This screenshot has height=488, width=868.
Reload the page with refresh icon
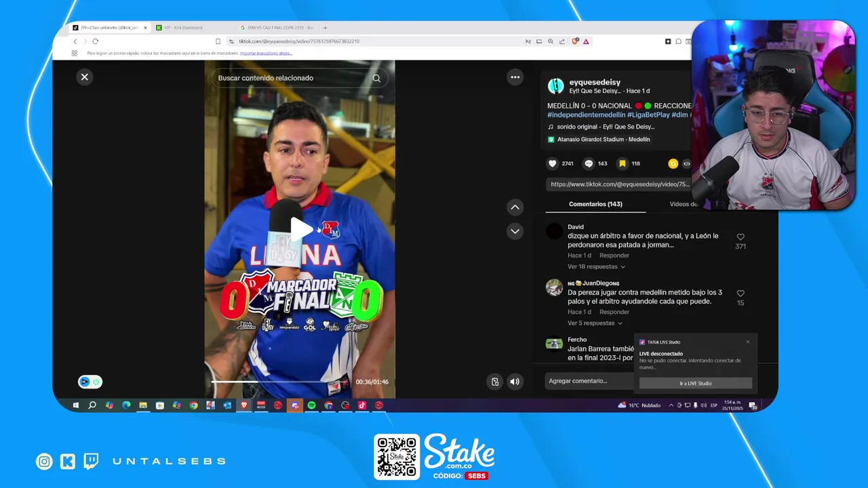pyautogui.click(x=95, y=41)
